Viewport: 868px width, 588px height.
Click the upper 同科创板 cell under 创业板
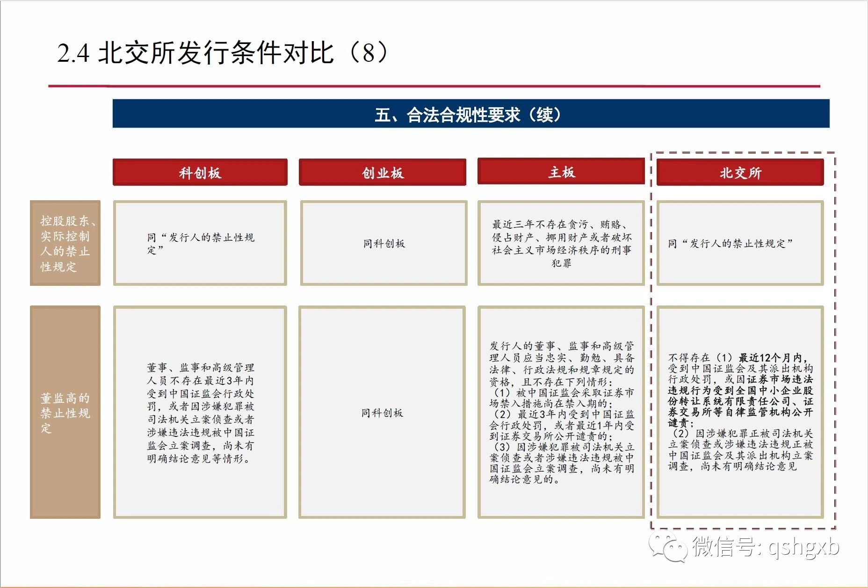click(x=384, y=243)
